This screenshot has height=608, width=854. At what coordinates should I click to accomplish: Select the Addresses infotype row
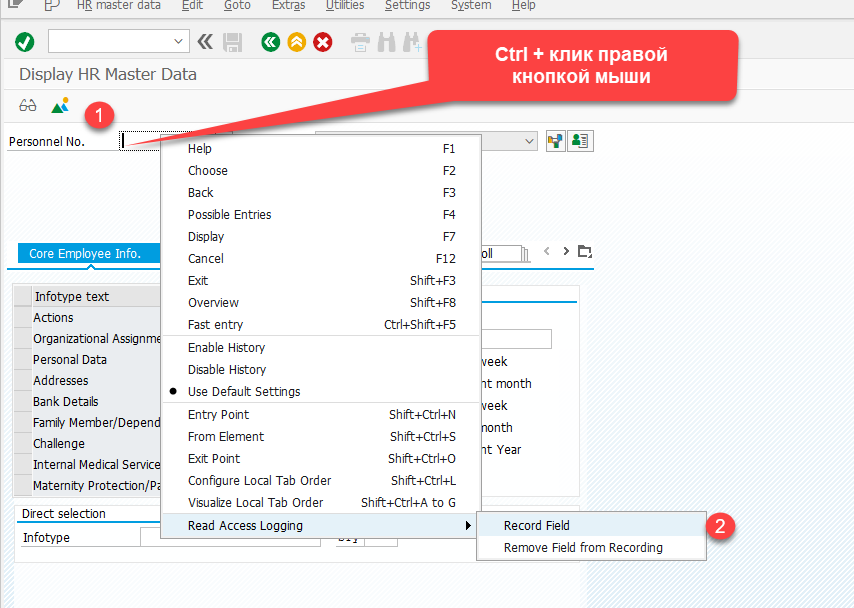pos(96,380)
